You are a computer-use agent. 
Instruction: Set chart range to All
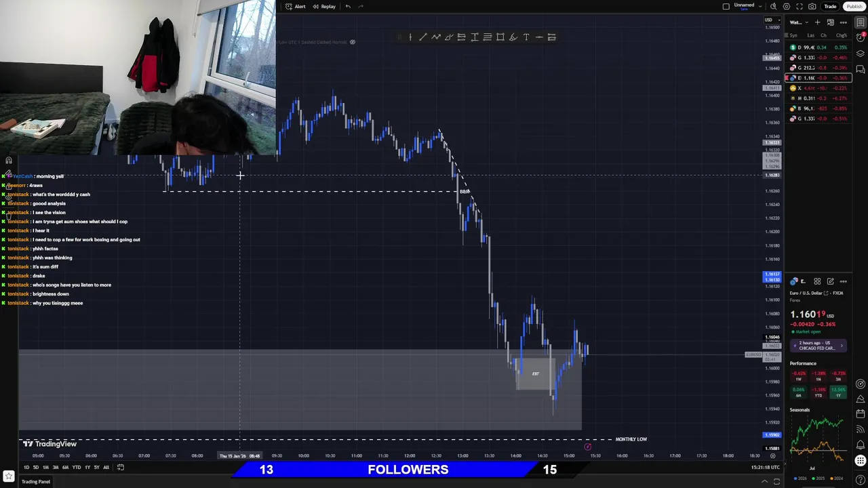click(106, 468)
